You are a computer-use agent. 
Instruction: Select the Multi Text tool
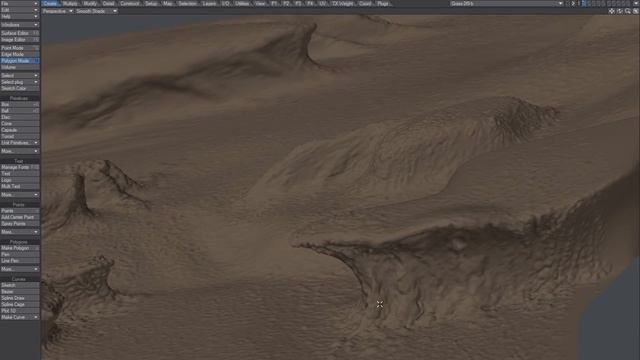(20, 187)
